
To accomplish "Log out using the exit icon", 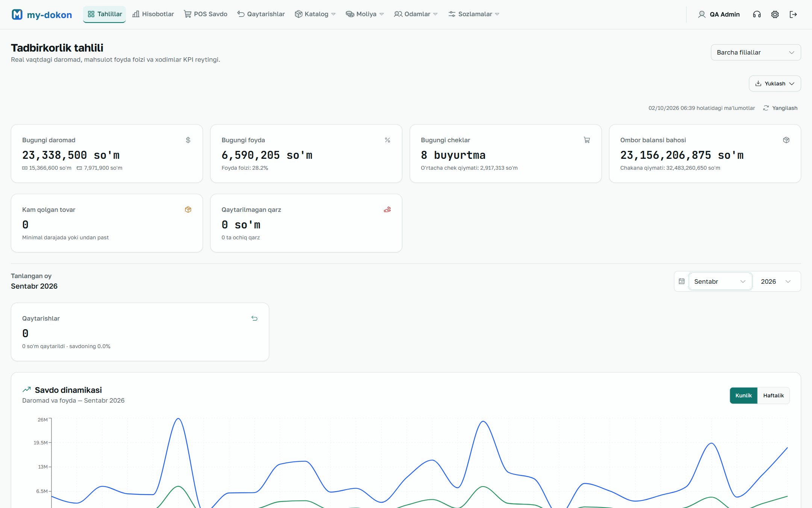I will click(793, 14).
